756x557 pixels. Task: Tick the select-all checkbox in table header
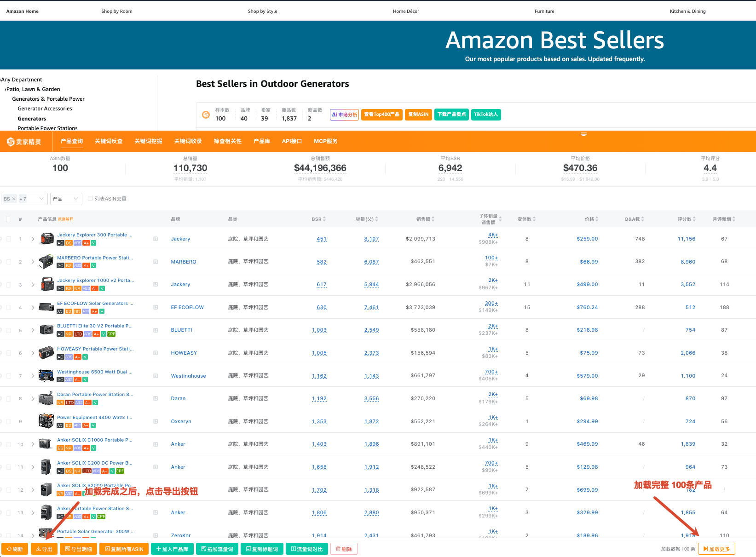[x=8, y=219]
